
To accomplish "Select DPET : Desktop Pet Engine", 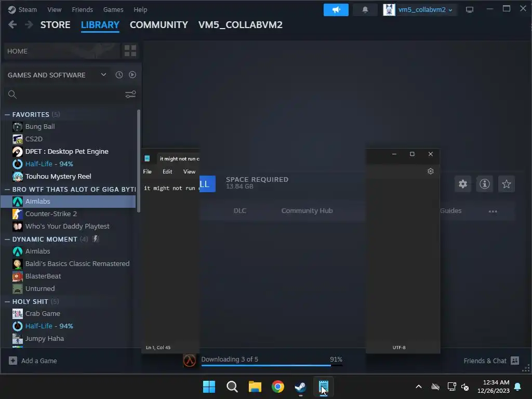I will tap(68, 152).
